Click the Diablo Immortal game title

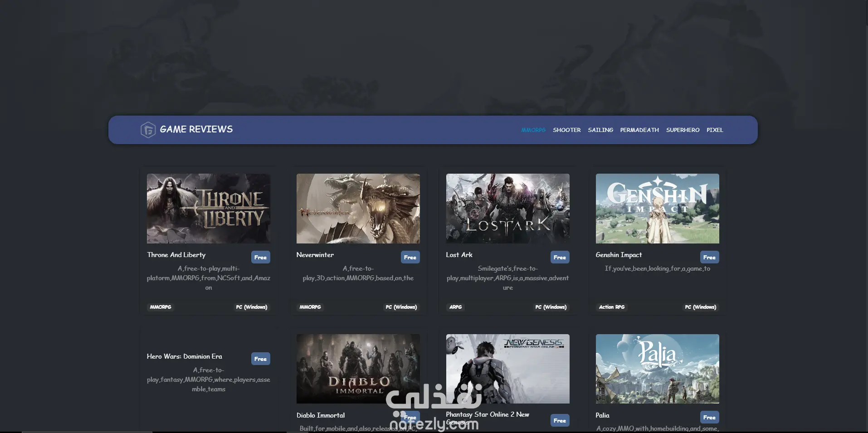(x=321, y=415)
